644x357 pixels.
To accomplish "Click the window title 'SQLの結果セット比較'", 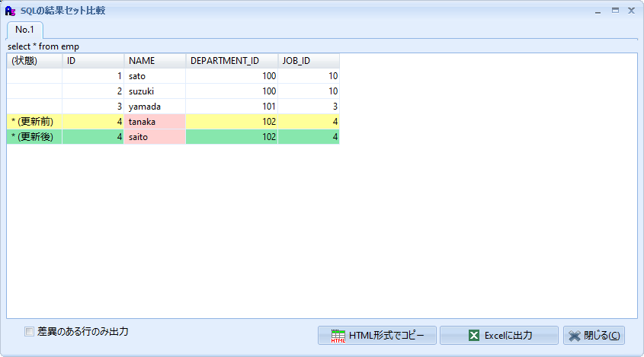I will (62, 11).
